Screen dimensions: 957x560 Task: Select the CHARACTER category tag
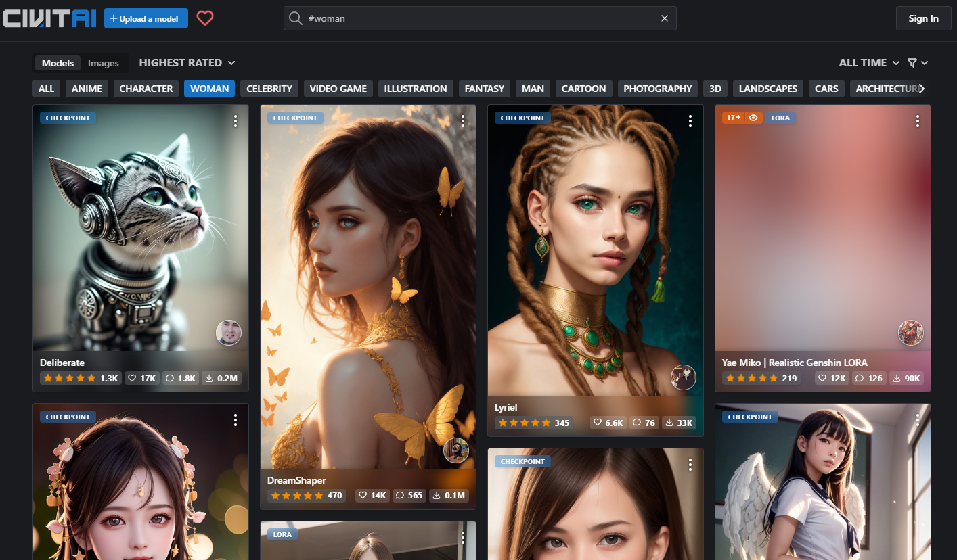tap(146, 89)
